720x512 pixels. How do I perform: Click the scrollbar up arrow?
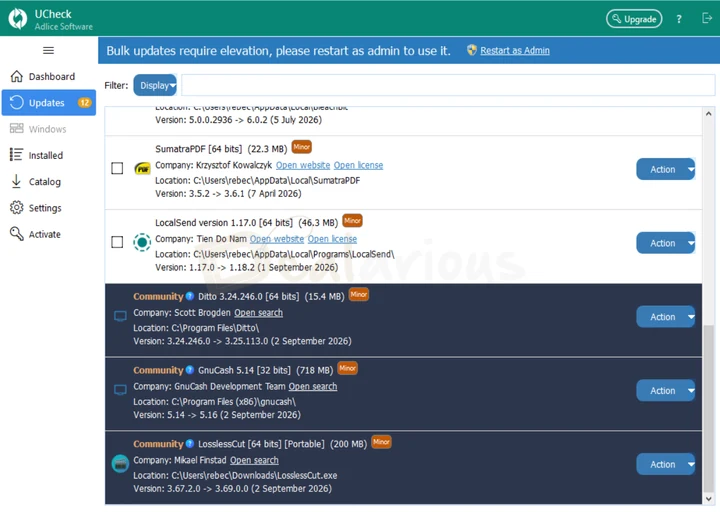(709, 113)
